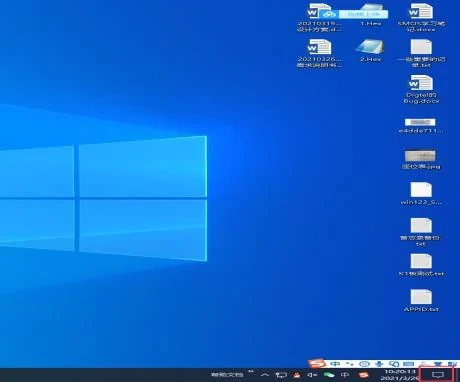
Task: Click the Sogou S logo on IME bar
Action: (x=317, y=363)
